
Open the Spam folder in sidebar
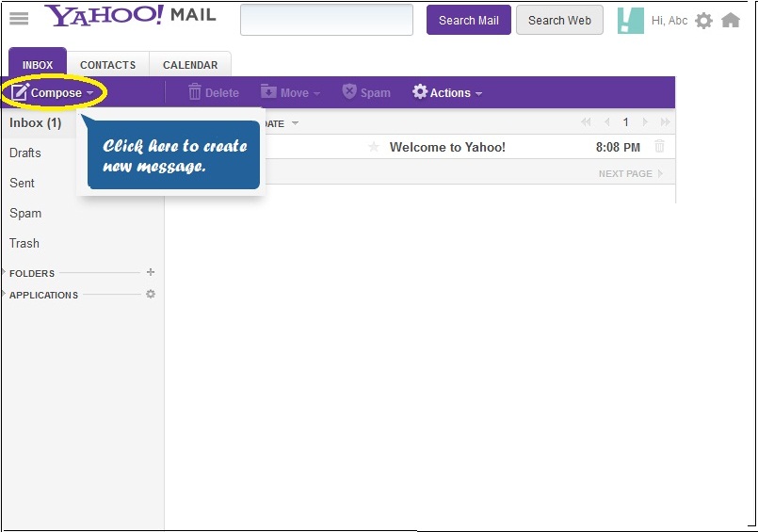(25, 213)
